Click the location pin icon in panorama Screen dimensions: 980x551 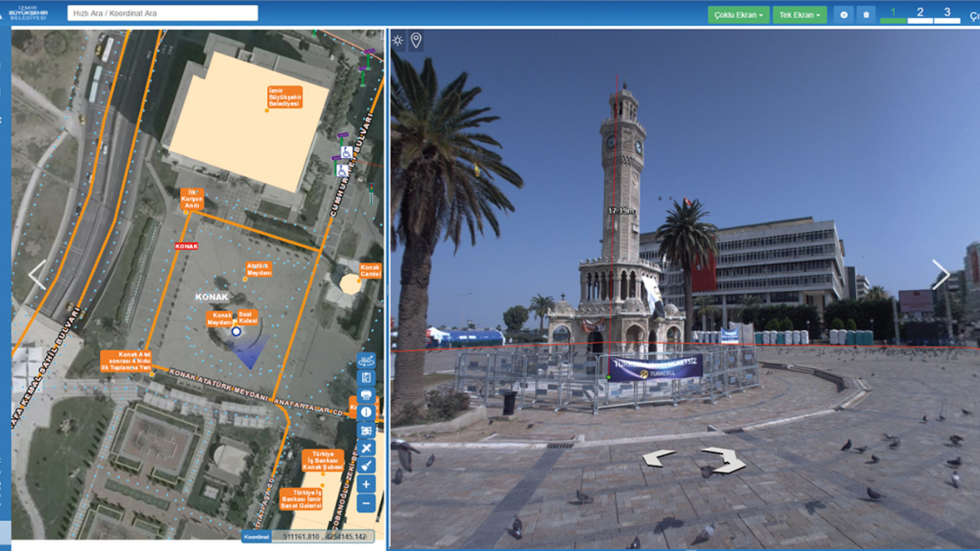point(417,41)
